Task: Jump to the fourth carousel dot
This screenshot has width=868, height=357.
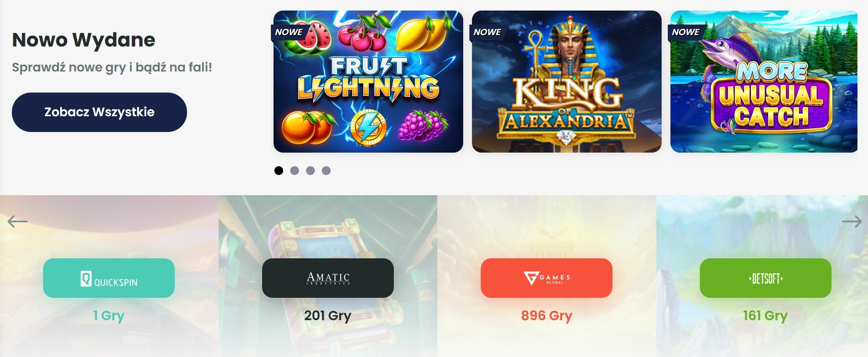Action: 326,171
